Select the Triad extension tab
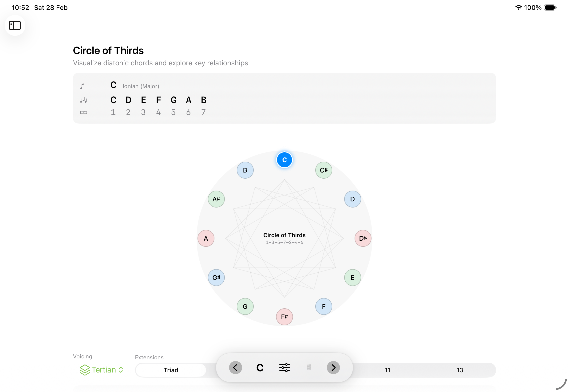 click(x=171, y=370)
